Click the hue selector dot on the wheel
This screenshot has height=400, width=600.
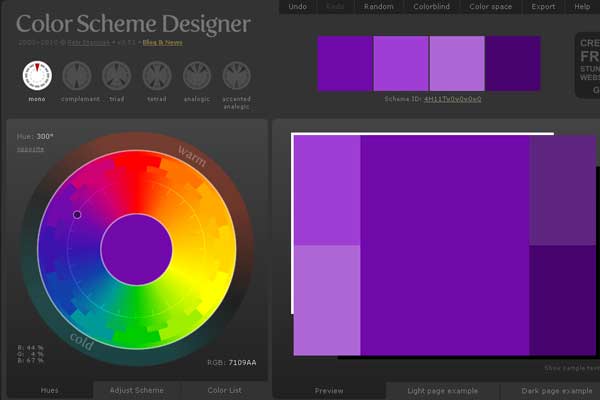point(77,215)
